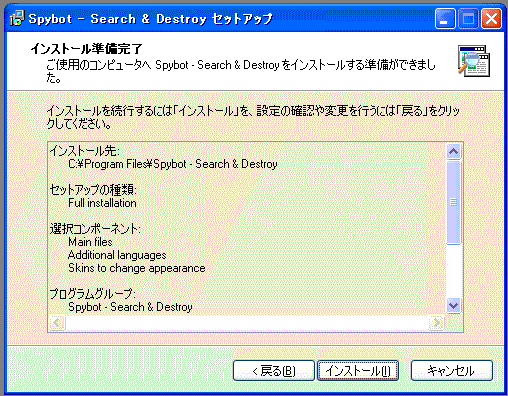
Task: Click the vertical scrollbar thumb
Action: [x=453, y=202]
